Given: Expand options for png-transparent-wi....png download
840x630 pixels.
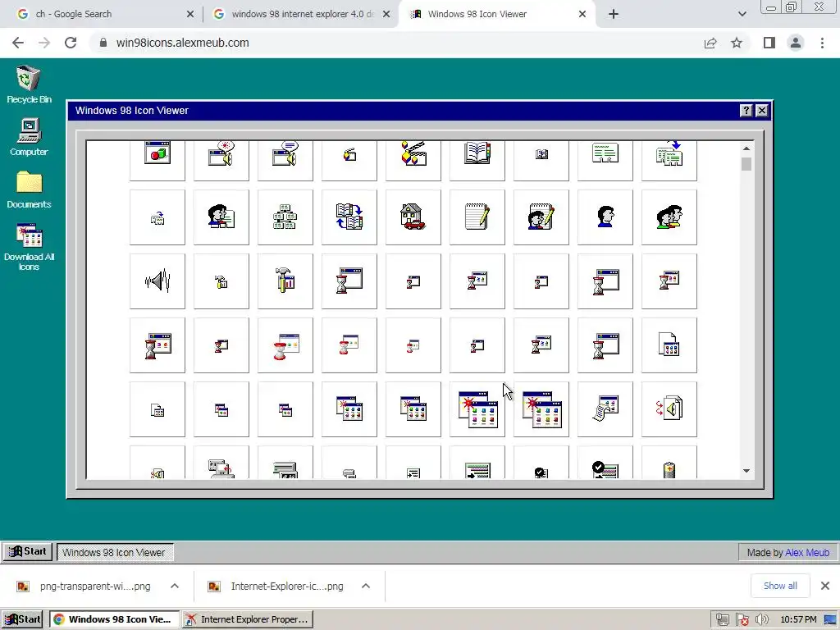Looking at the screenshot, I should pyautogui.click(x=175, y=586).
